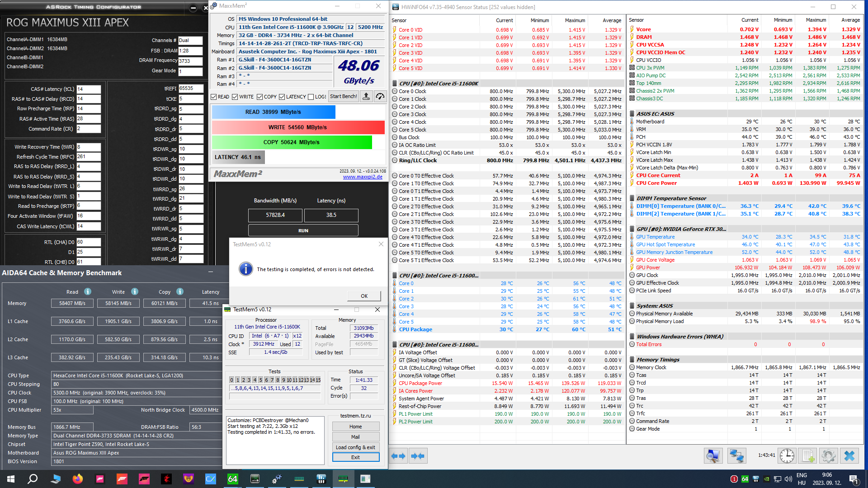The image size is (868, 488).
Task: Click HWiNFO clock reset timer icon
Action: click(x=787, y=456)
